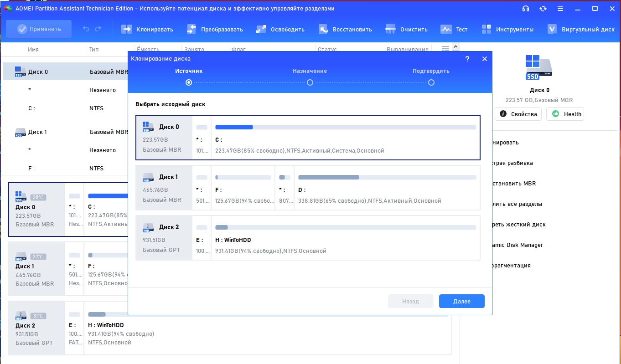This screenshot has height=364, width=621.
Task: Click the E: partition block in the dialog
Action: pos(202,238)
